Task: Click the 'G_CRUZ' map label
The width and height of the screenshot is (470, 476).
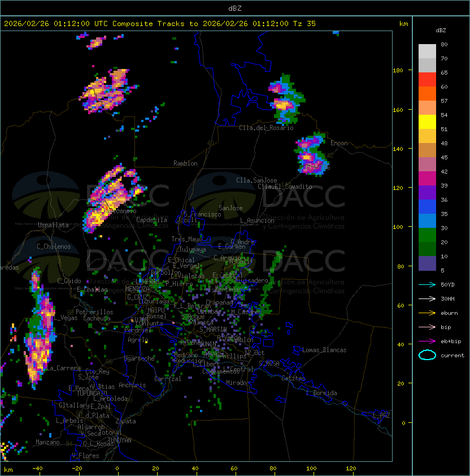Action: (x=137, y=297)
